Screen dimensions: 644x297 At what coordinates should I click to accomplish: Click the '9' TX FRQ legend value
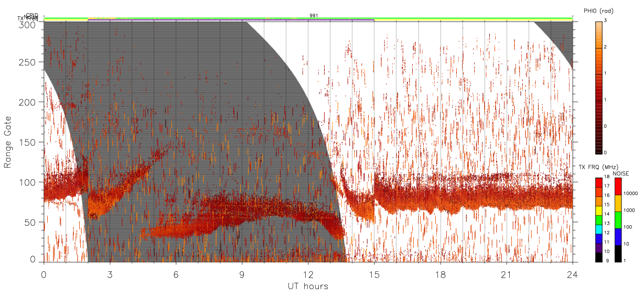607,261
